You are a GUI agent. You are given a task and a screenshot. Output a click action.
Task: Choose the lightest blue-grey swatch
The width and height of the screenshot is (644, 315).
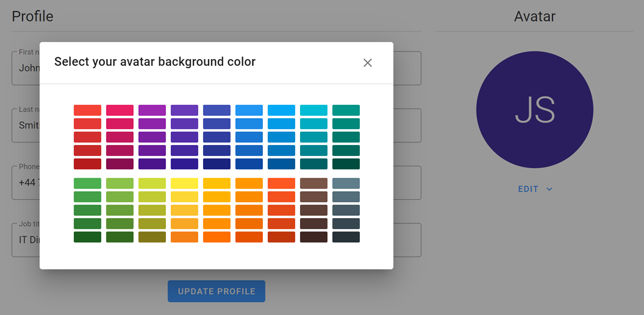346,183
